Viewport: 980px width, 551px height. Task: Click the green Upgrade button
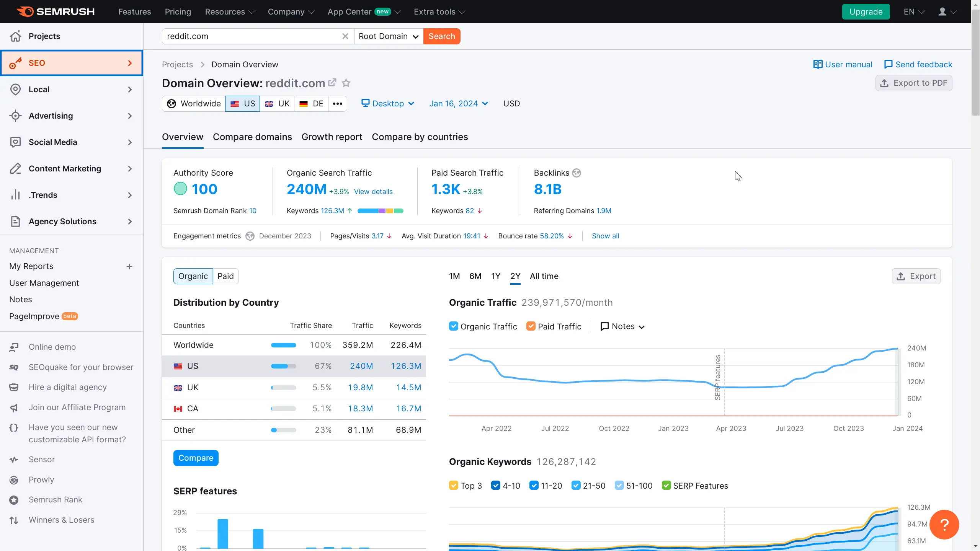click(x=866, y=11)
